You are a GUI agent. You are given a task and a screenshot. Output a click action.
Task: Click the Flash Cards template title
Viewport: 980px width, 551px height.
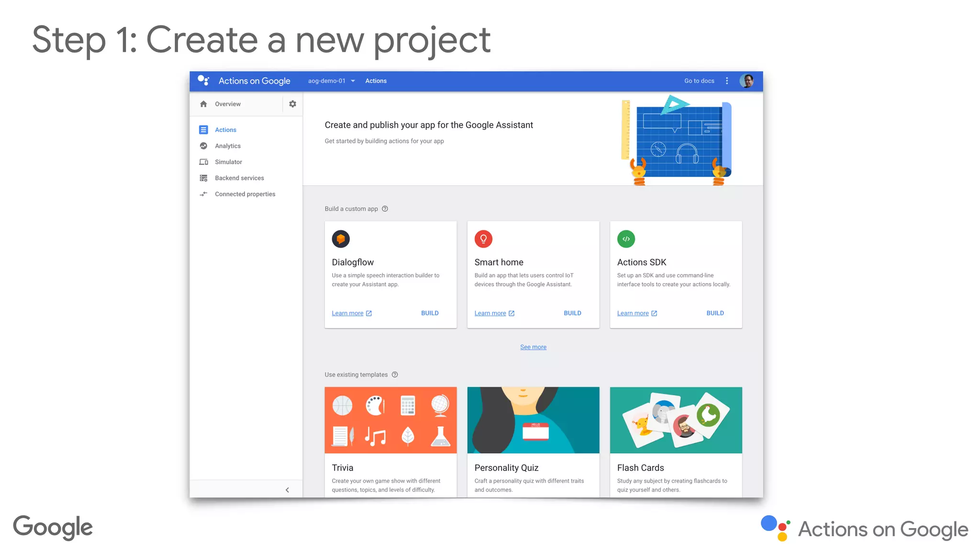640,468
